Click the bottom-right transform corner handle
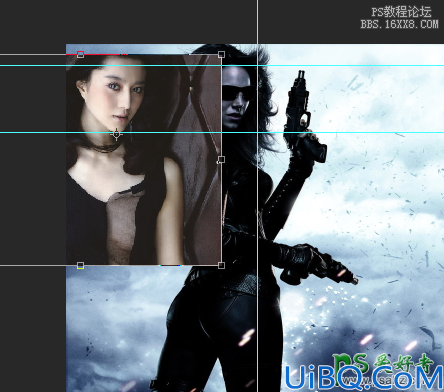 221,265
